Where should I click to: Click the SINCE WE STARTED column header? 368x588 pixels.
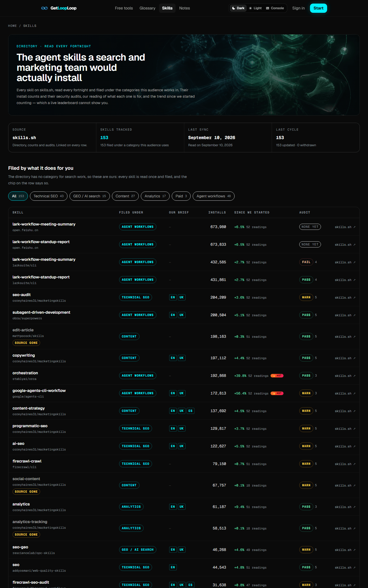(x=252, y=212)
